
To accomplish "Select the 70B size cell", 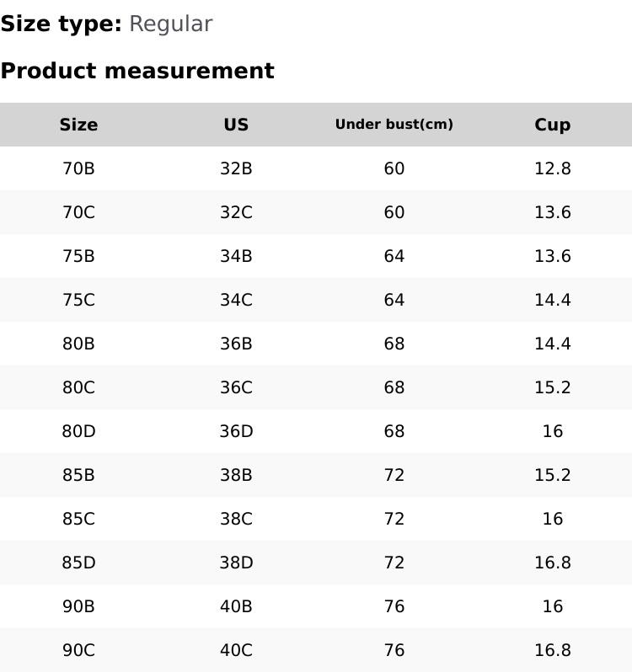I will tap(78, 168).
